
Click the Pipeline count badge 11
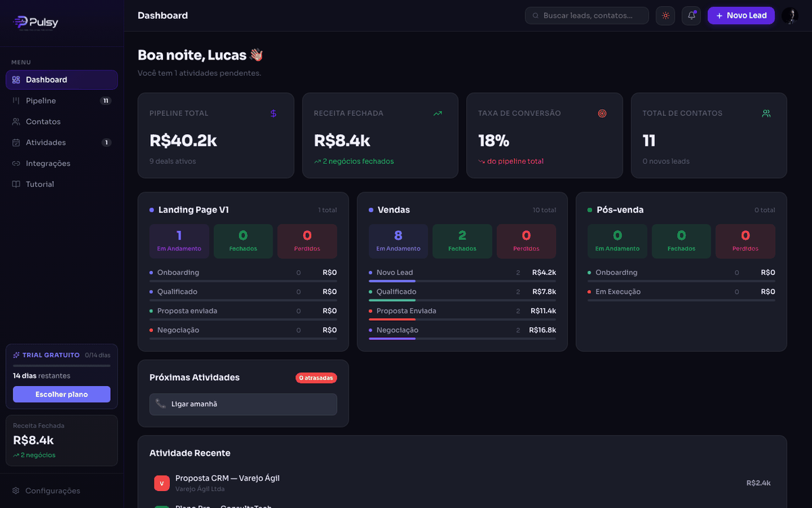click(106, 101)
